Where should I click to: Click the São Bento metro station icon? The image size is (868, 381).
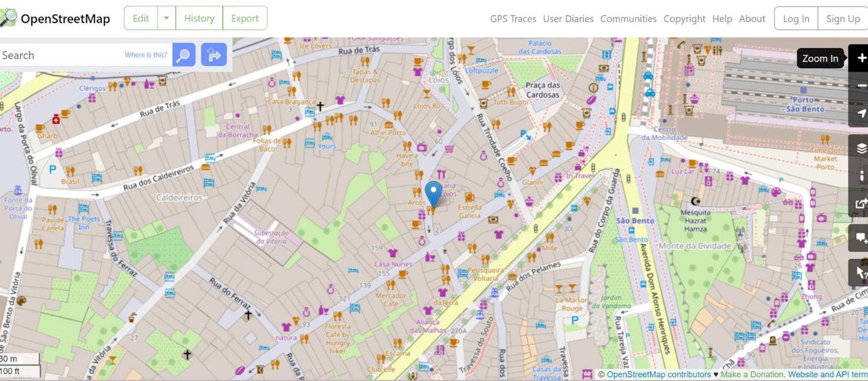point(635,211)
